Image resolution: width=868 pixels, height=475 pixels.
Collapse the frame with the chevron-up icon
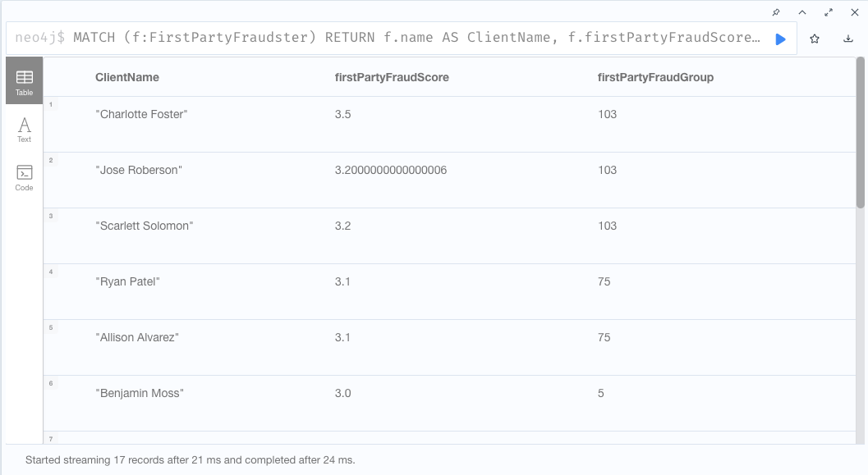click(802, 12)
